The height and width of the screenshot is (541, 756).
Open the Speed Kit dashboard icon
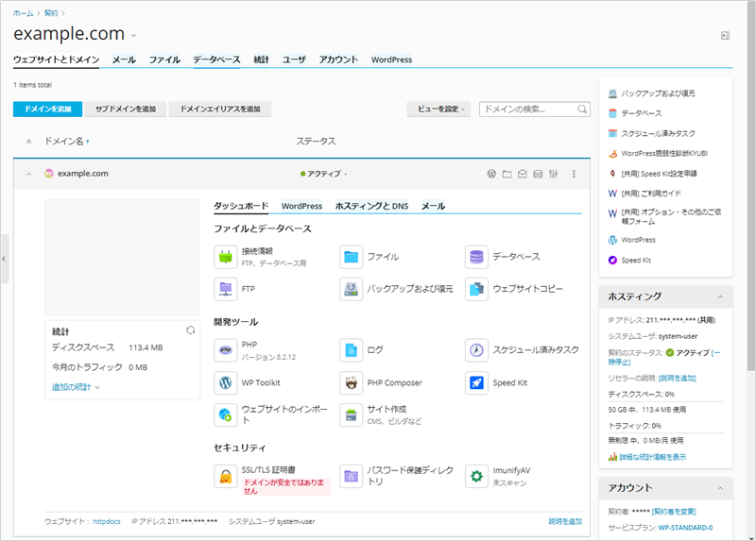(x=476, y=383)
